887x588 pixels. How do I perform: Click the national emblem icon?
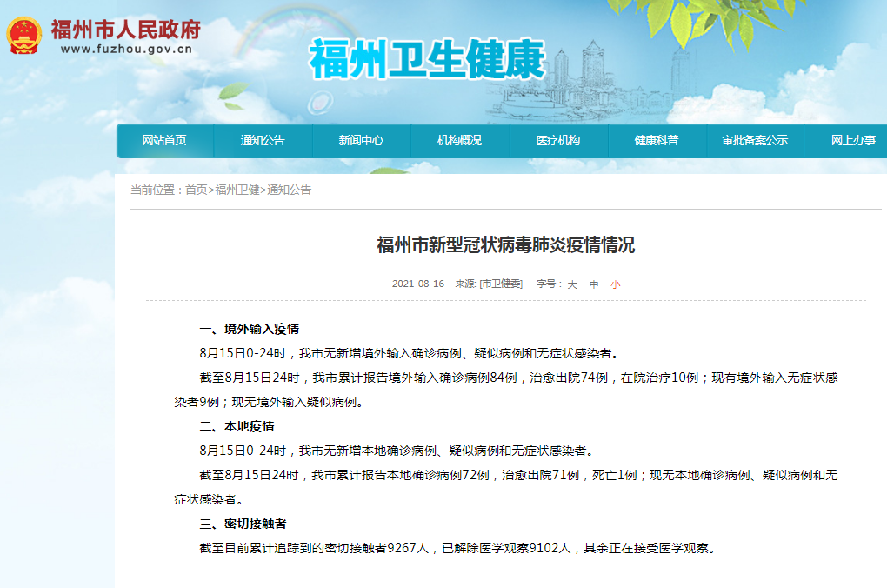(x=24, y=36)
